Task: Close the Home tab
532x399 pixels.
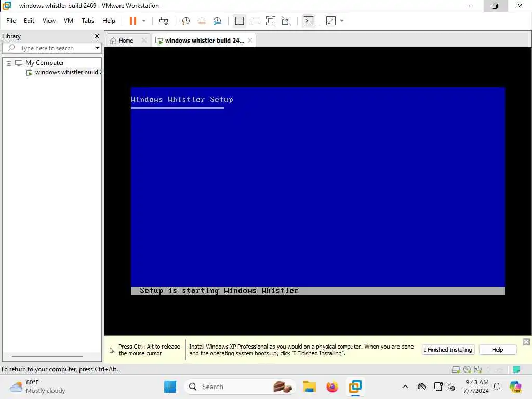Action: [x=144, y=41]
